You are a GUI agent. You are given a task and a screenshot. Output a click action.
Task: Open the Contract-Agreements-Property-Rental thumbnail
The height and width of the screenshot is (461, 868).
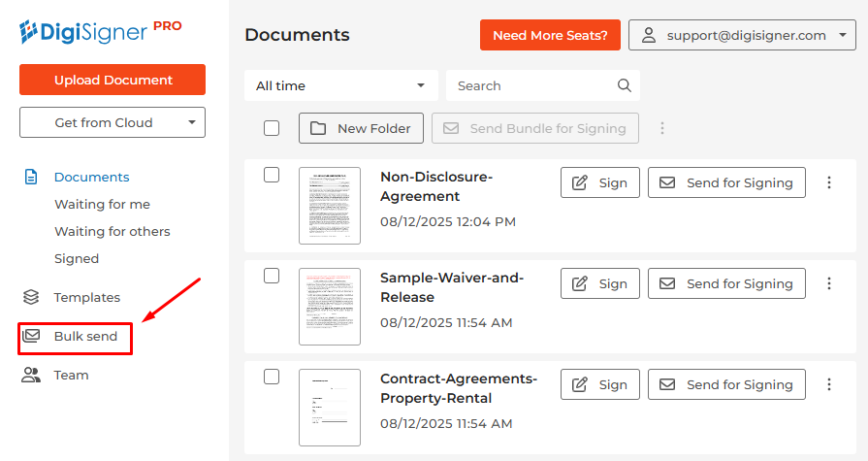[330, 408]
